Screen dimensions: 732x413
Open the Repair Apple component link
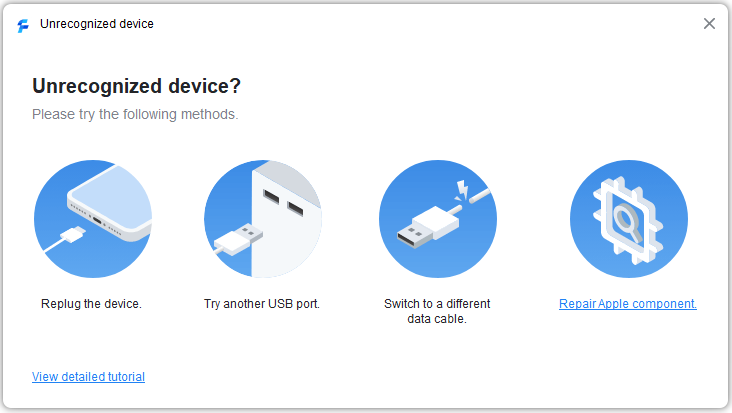coord(627,304)
